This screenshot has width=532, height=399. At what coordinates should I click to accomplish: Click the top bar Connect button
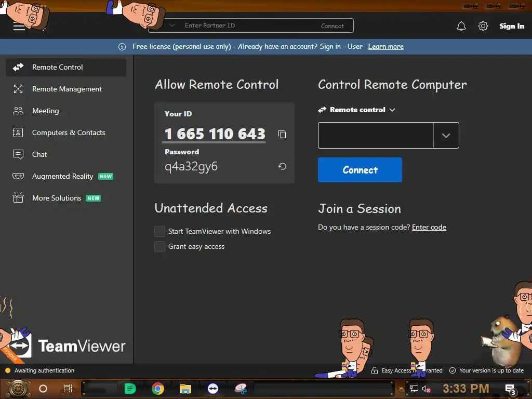332,26
